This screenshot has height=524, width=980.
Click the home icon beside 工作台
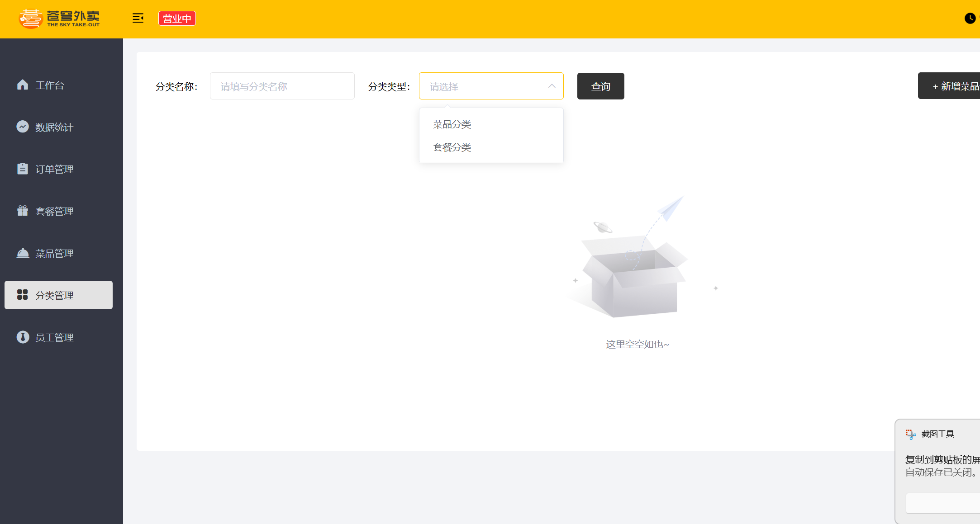(x=23, y=85)
